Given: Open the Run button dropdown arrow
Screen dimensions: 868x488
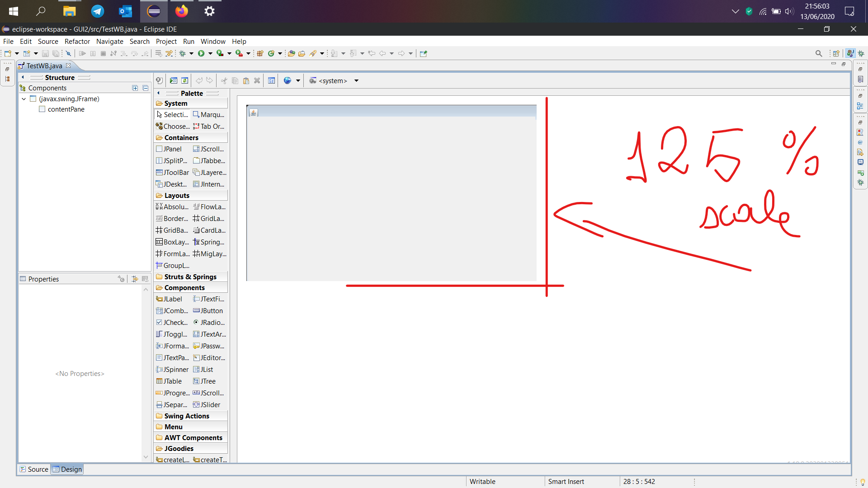Looking at the screenshot, I should point(210,53).
